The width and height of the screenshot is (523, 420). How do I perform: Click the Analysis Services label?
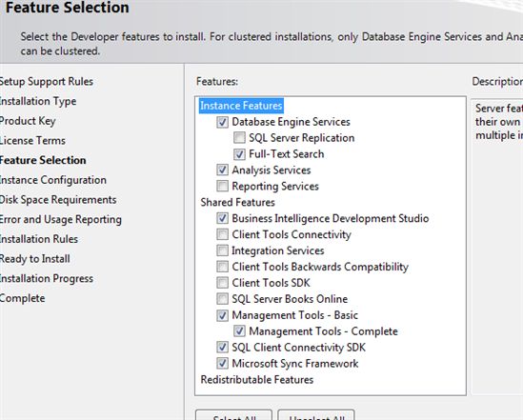coord(272,170)
